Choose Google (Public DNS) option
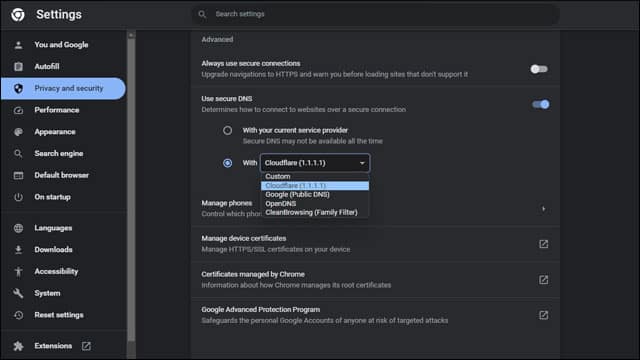Viewport: 640px width, 360px height. (315, 195)
